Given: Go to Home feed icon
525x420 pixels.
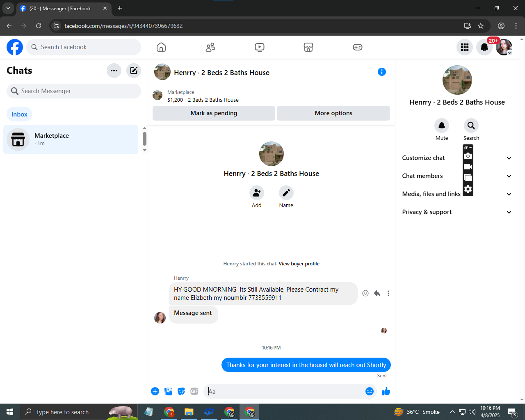Looking at the screenshot, I should tap(161, 47).
